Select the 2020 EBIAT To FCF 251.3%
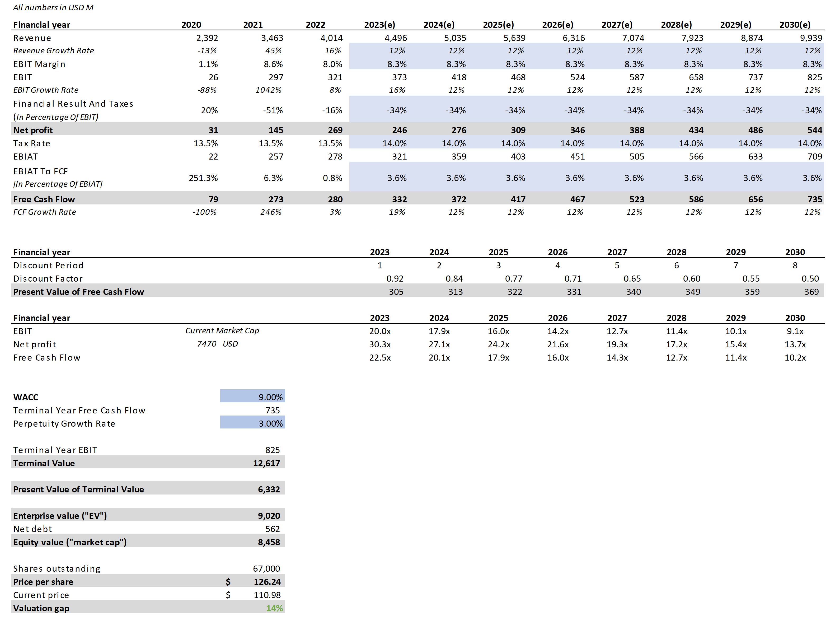 pos(203,178)
